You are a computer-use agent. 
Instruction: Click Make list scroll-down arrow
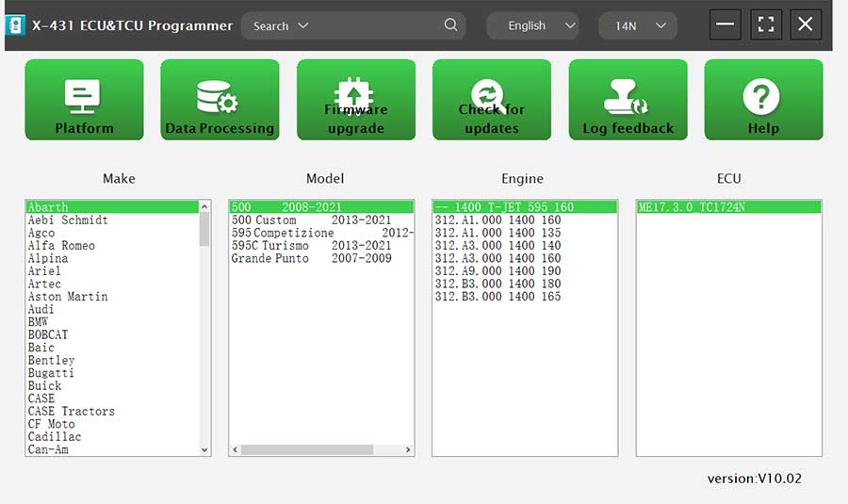tap(204, 449)
